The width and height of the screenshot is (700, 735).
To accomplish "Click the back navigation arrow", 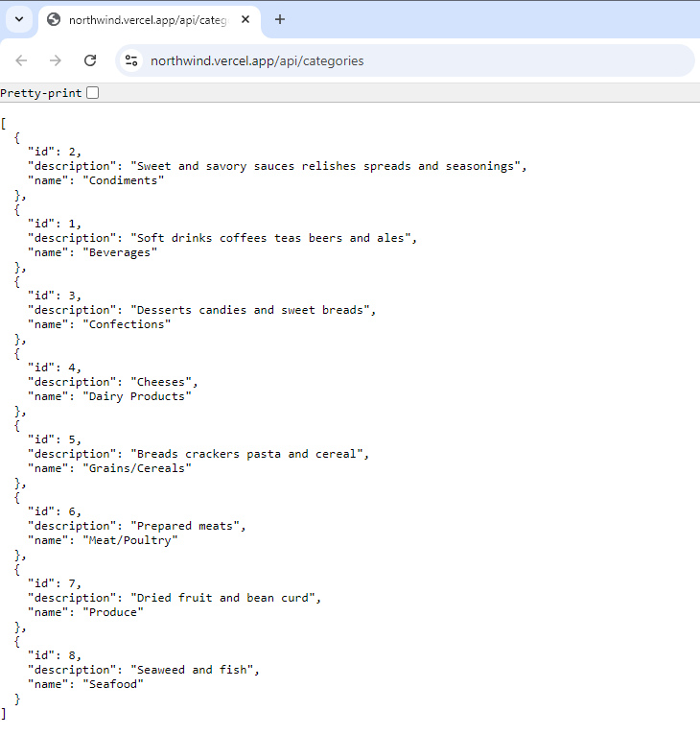I will [x=21, y=60].
